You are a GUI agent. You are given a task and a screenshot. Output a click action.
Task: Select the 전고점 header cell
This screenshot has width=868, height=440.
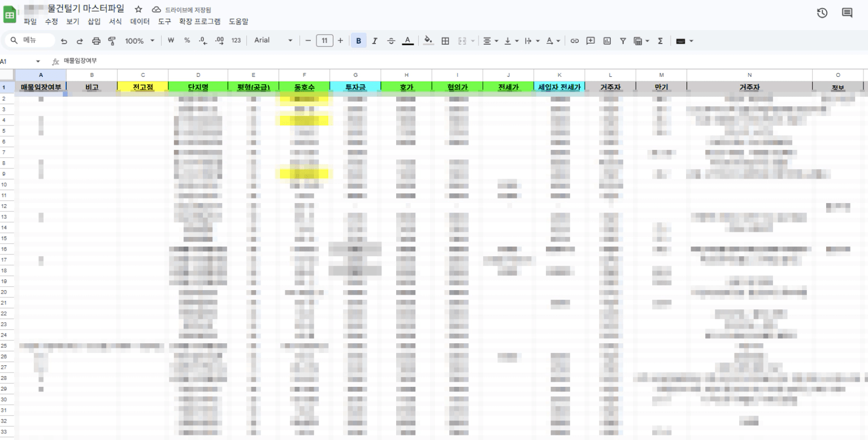click(x=143, y=87)
